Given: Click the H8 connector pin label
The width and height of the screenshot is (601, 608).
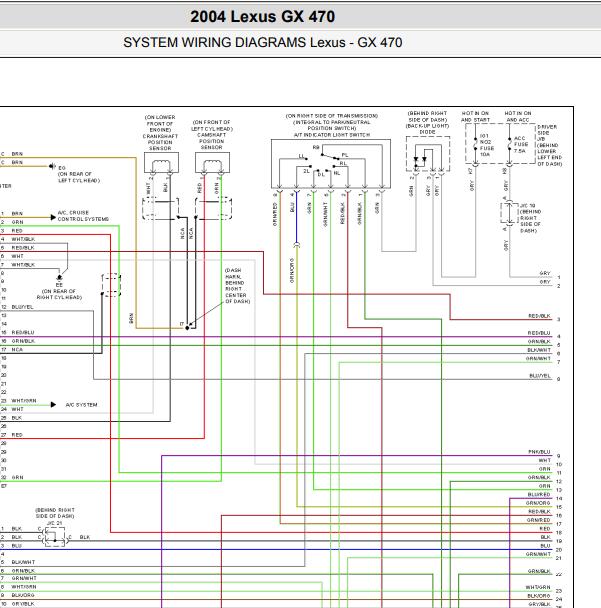Looking at the screenshot, I should coord(504,171).
